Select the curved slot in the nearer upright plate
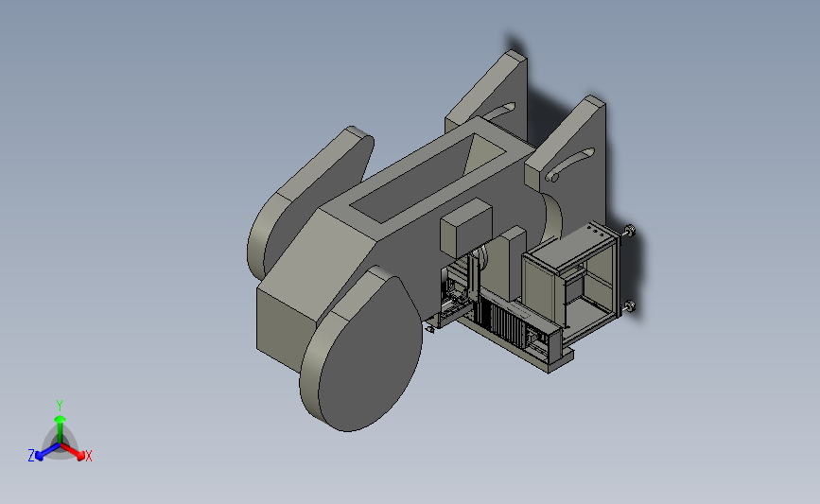Image resolution: width=820 pixels, height=504 pixels. [568, 165]
